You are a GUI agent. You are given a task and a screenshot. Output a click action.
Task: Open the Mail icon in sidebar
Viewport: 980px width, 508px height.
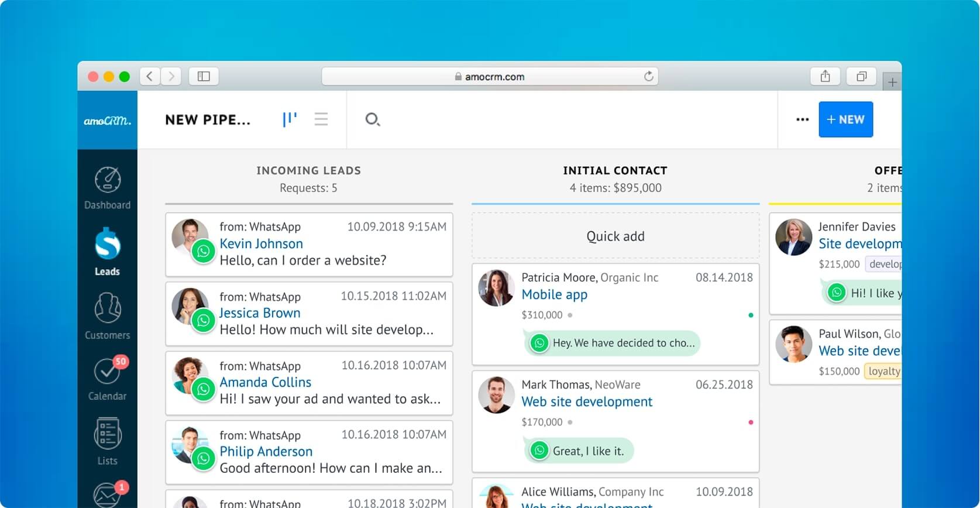[107, 495]
